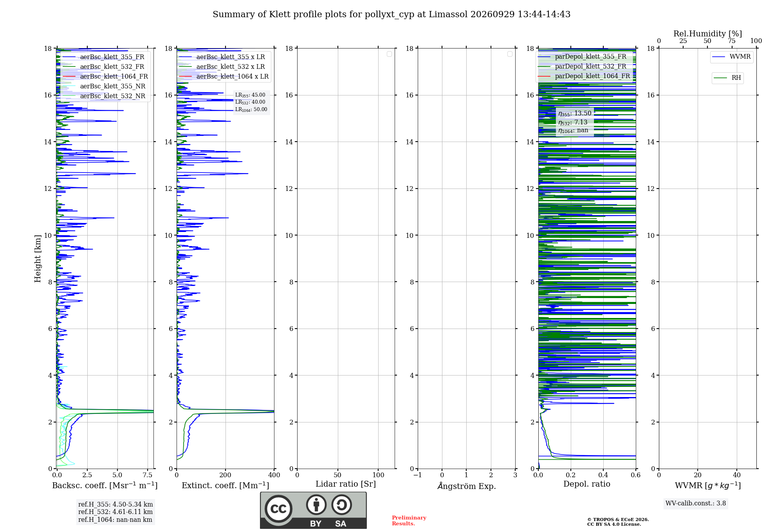
Task: Click empty legend box in Ångström panel
Action: coord(510,54)
